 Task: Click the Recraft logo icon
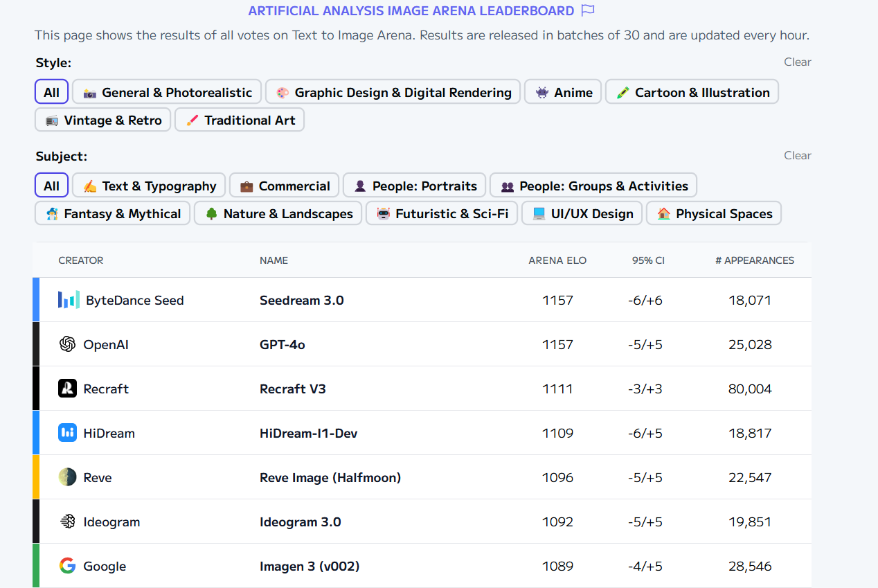point(67,389)
